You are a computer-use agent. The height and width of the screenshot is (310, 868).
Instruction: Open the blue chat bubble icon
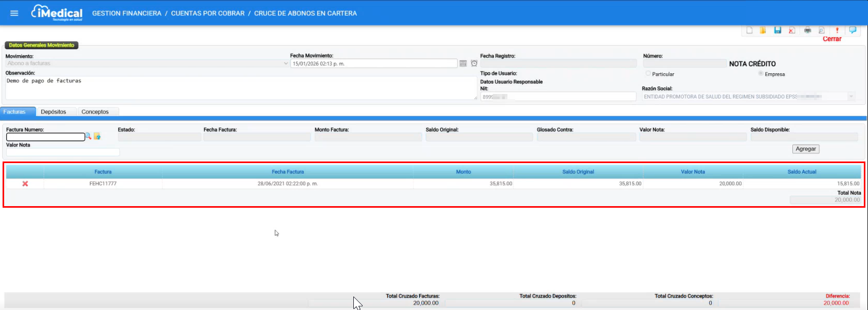[852, 30]
